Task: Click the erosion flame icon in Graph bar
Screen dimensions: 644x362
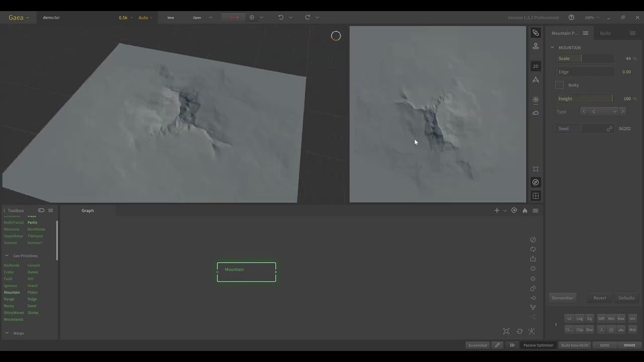Action: 525,211
